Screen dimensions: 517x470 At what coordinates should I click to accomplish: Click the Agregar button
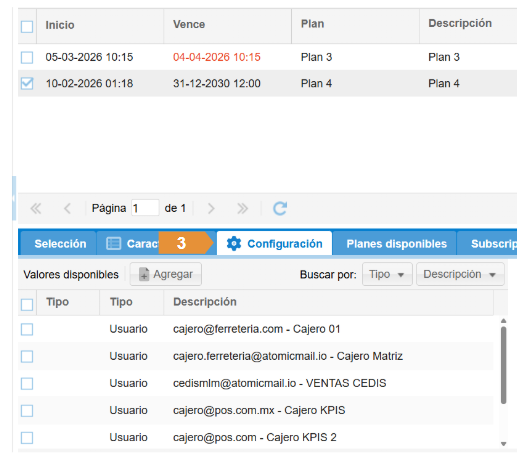click(x=166, y=274)
